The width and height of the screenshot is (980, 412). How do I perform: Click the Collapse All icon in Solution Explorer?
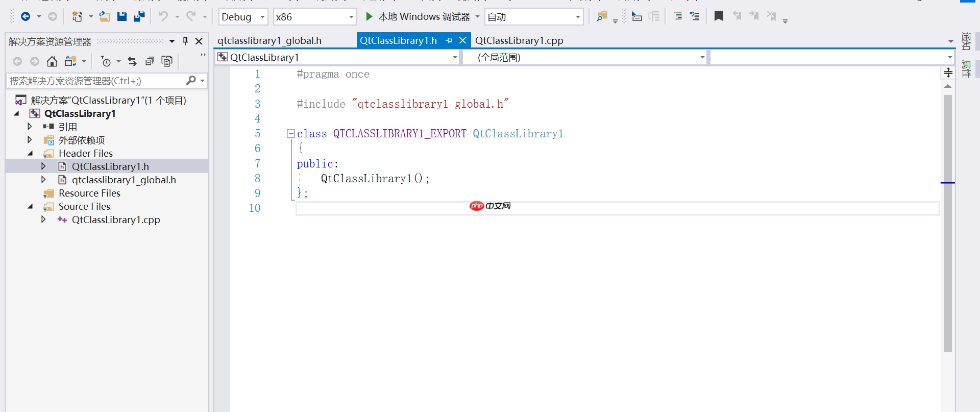click(150, 62)
